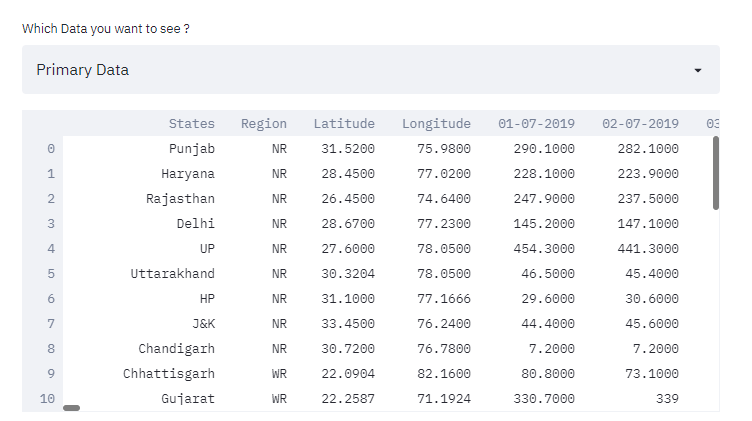The width and height of the screenshot is (752, 421).
Task: Click the vertical scrollbar thumb of the table
Action: tap(716, 173)
